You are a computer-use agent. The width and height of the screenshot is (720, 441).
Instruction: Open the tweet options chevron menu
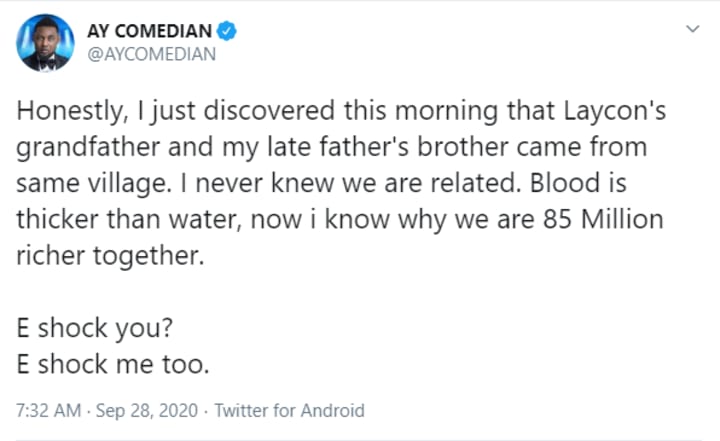click(x=692, y=31)
